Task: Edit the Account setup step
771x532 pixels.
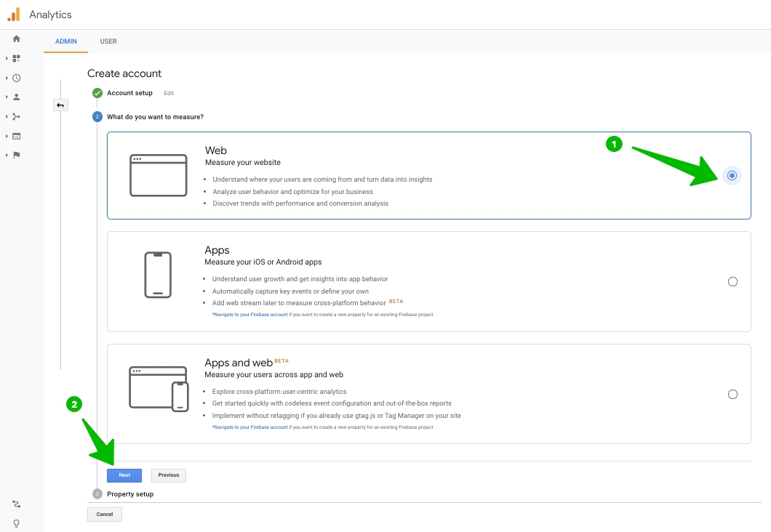Action: [x=169, y=93]
